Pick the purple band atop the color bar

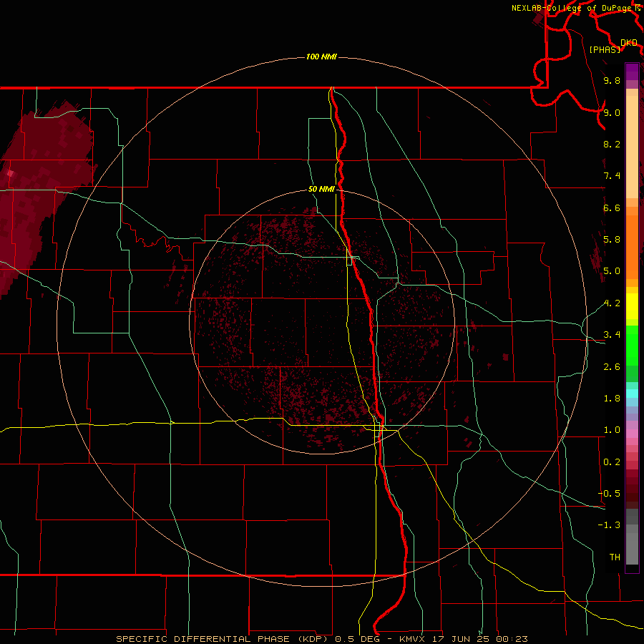point(632,72)
